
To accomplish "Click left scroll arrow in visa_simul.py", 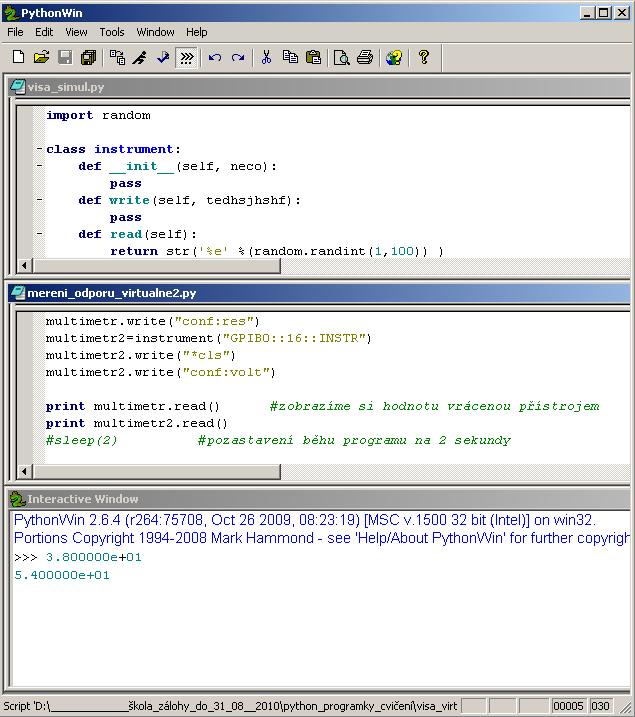I will click(25, 265).
